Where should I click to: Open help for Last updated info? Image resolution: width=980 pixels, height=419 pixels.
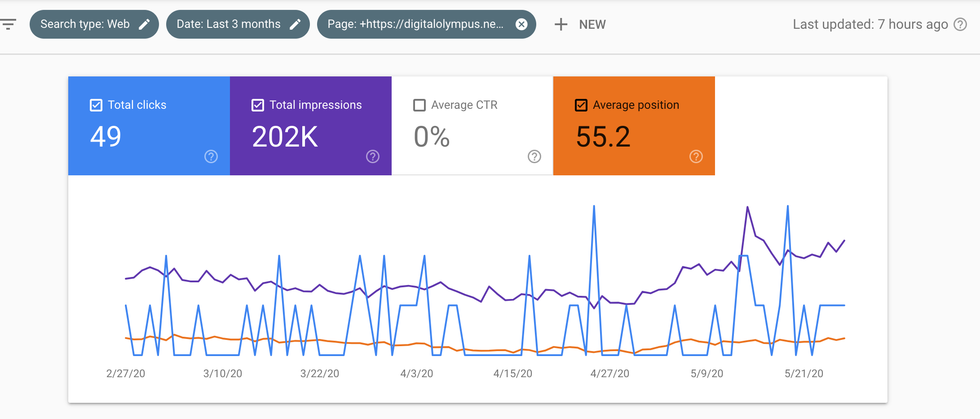[960, 24]
